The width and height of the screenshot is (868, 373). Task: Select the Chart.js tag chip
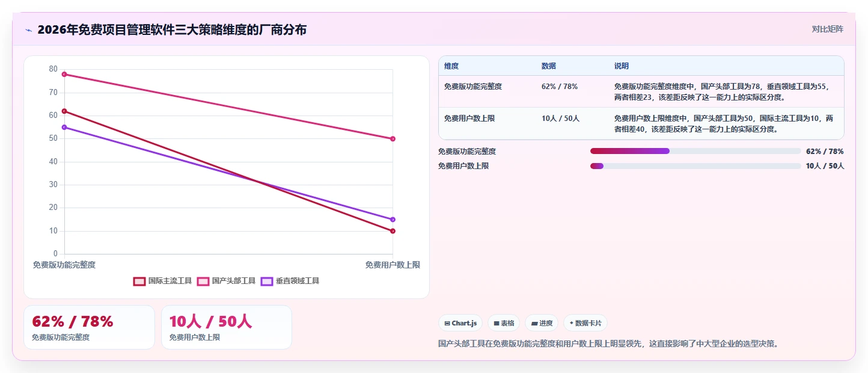pos(460,323)
